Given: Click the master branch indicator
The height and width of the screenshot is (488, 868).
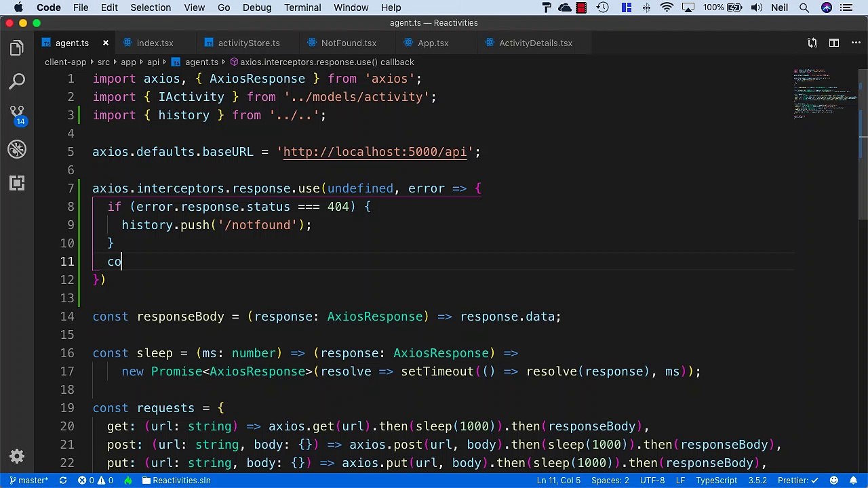Looking at the screenshot, I should (x=28, y=480).
